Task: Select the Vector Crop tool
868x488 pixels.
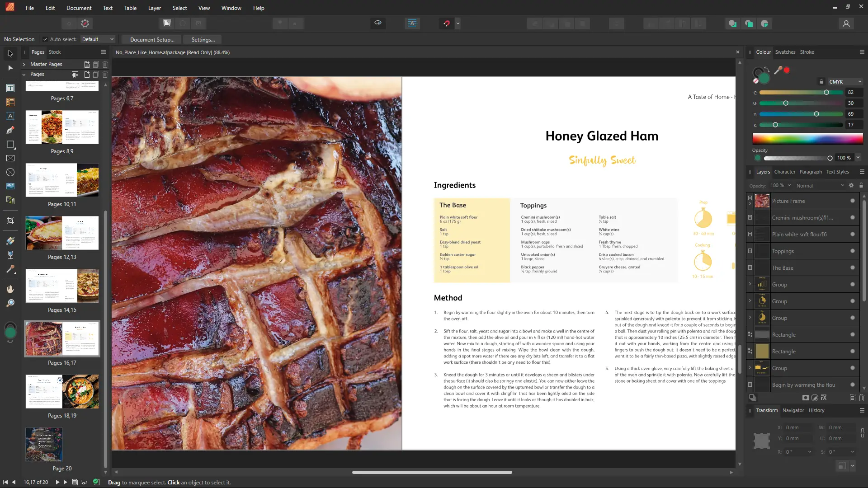Action: pyautogui.click(x=10, y=221)
